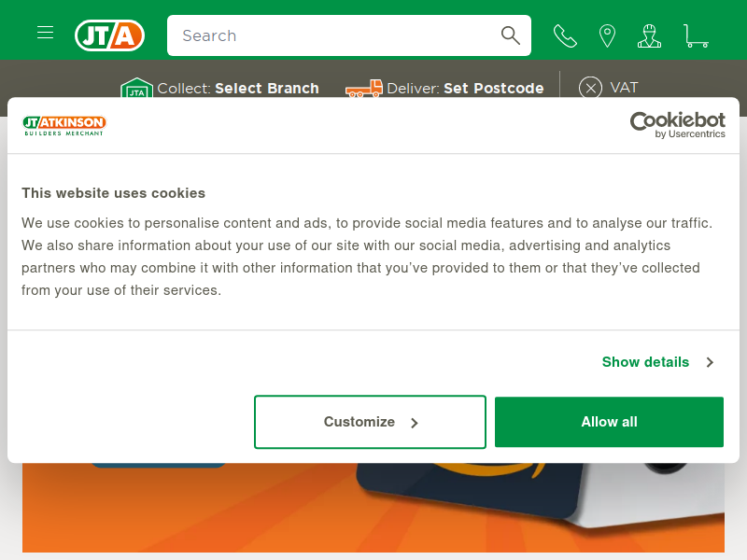Screen dimensions: 747x560
Task: Set Postcode for delivery
Action: pos(494,88)
